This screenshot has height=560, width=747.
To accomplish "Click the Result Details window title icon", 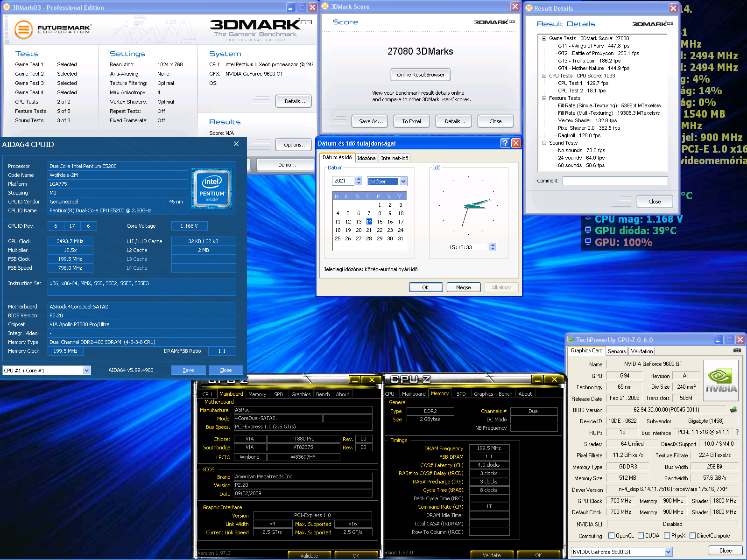I will tap(529, 8).
